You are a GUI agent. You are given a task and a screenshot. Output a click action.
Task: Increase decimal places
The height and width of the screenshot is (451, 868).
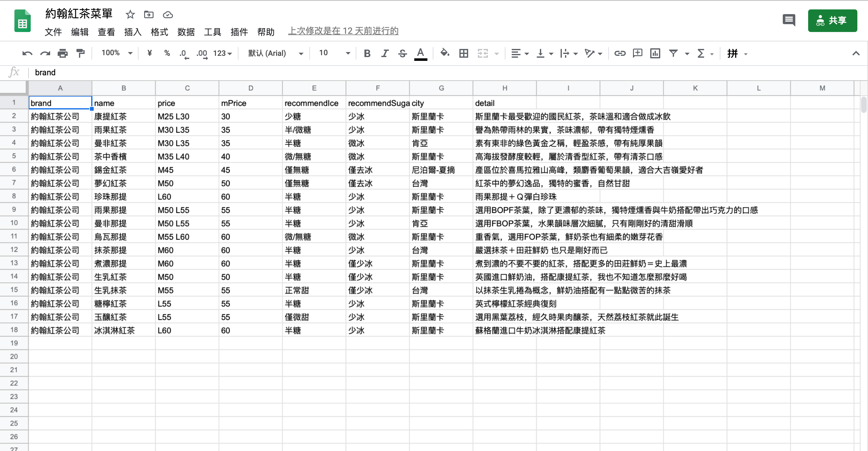click(202, 53)
